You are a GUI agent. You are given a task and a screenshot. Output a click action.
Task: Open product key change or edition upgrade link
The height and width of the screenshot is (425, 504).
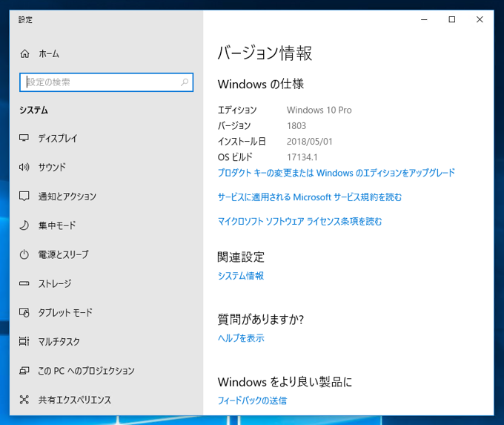[336, 173]
